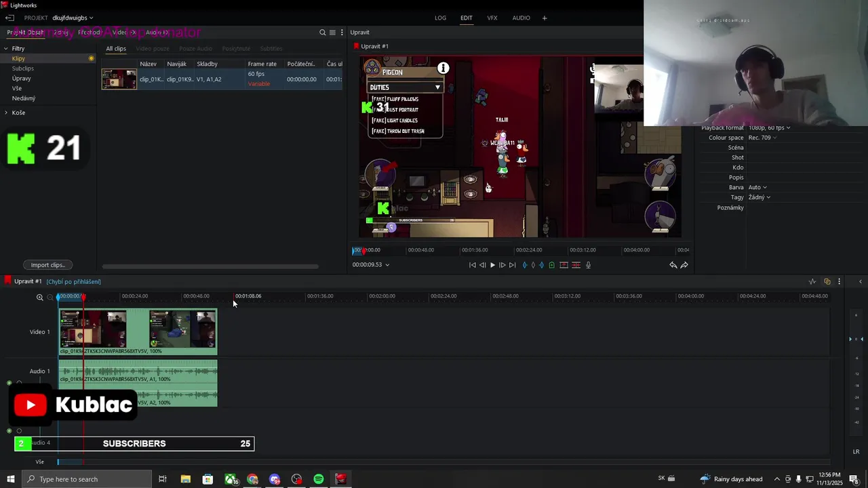Switch to the LOG workspace tab
This screenshot has height=488, width=868.
pyautogui.click(x=441, y=18)
